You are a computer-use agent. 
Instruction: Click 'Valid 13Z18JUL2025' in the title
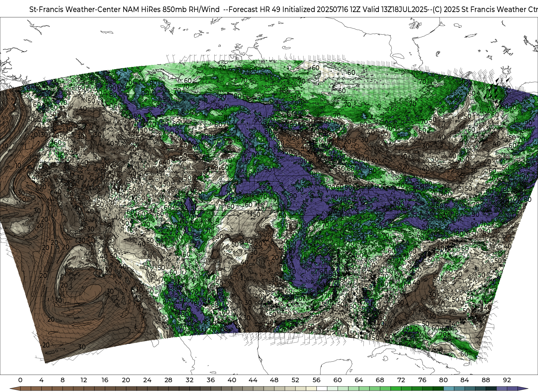(395, 10)
